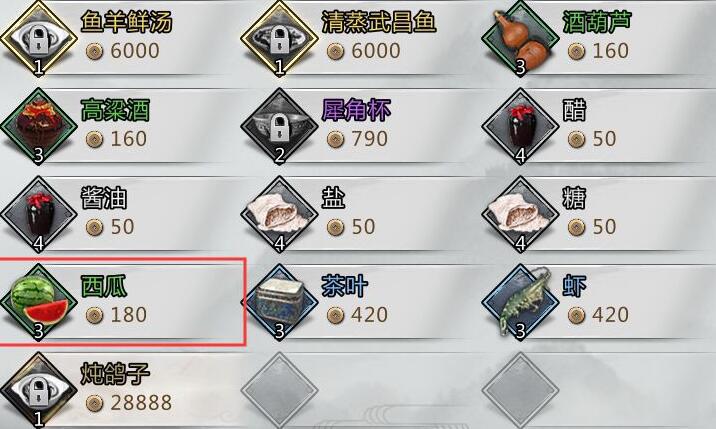Click the 6000 price of 清蒸武昌鱼
The width and height of the screenshot is (716, 429).
pos(363,51)
